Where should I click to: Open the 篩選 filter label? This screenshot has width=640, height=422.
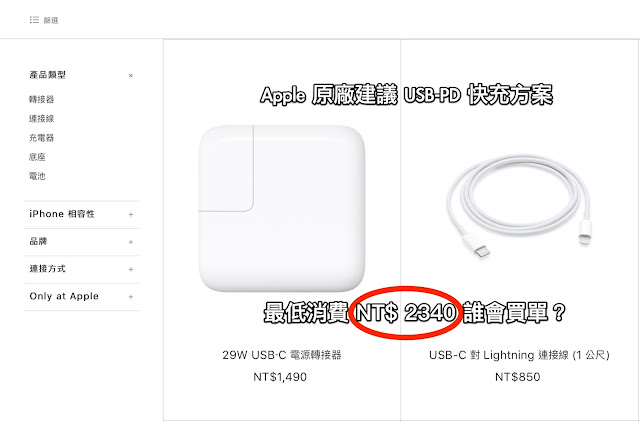pyautogui.click(x=51, y=20)
